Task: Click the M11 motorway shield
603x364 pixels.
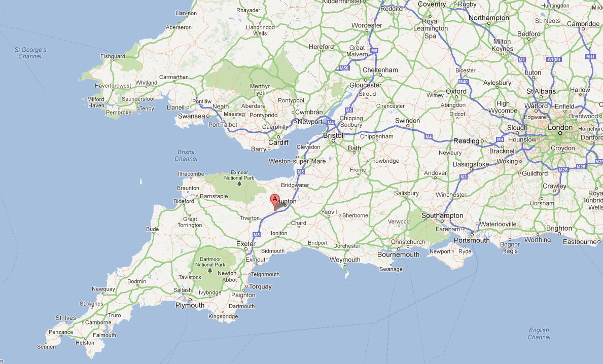Action: coord(590,57)
